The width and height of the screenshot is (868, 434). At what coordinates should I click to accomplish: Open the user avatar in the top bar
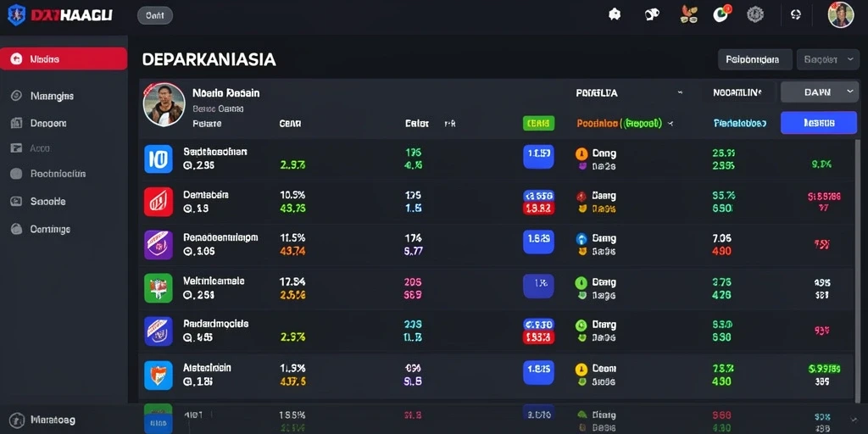(840, 15)
